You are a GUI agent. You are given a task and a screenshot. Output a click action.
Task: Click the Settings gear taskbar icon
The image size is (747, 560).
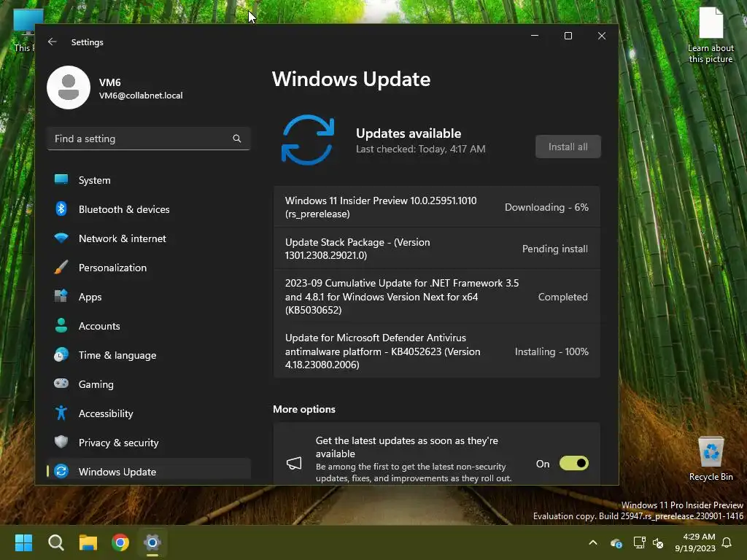pyautogui.click(x=152, y=542)
